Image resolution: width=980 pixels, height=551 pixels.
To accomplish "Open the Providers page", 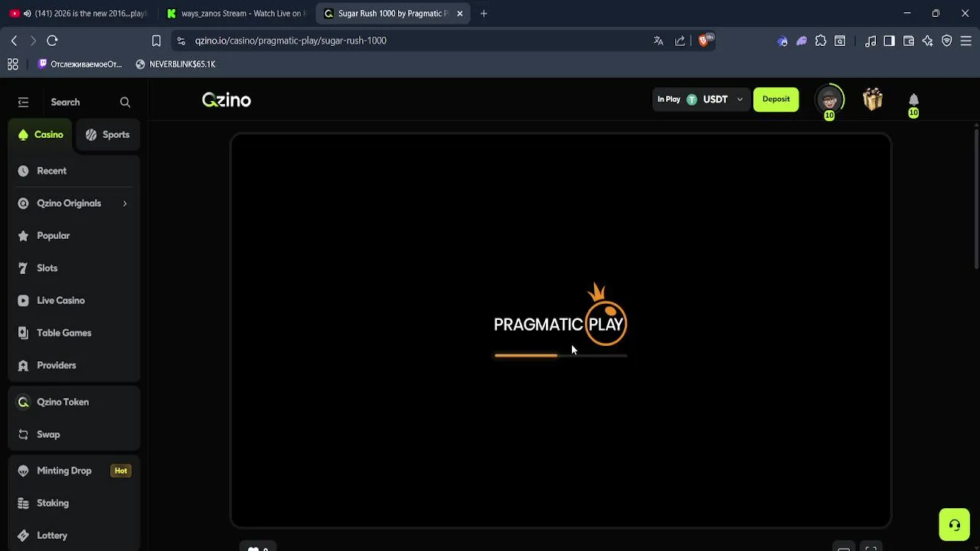I will (x=74, y=365).
